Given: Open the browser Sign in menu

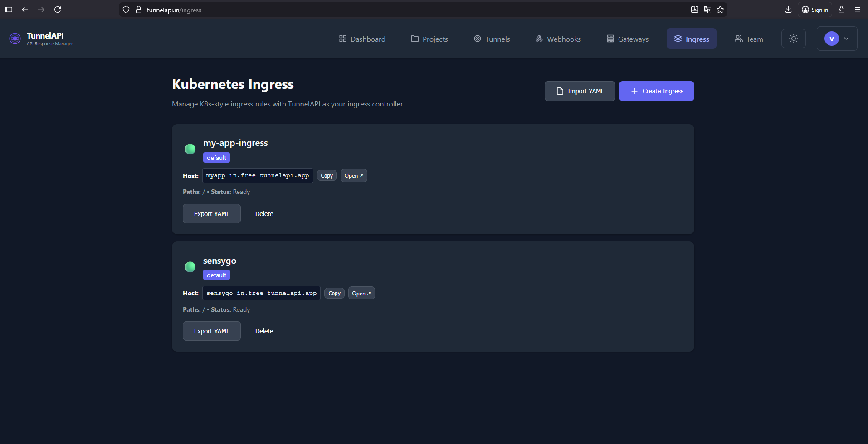Looking at the screenshot, I should (814, 10).
